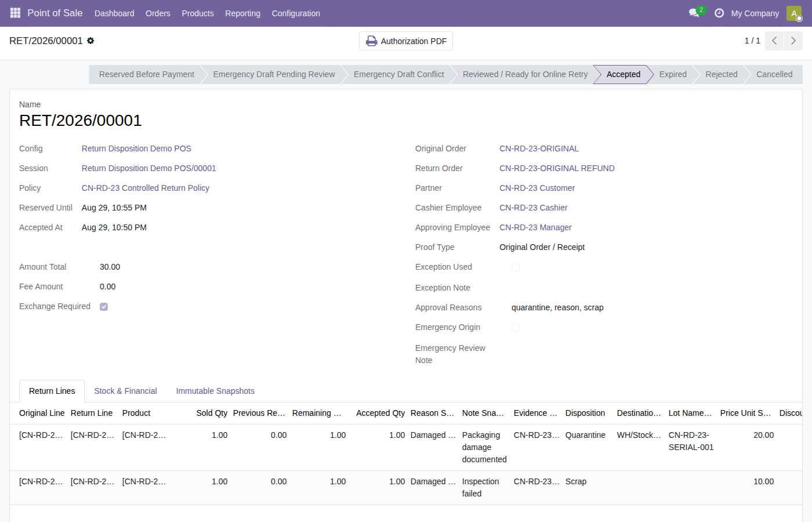Open the CN-RD-23 Controlled Return Policy link
The height and width of the screenshot is (522, 812).
click(x=146, y=188)
